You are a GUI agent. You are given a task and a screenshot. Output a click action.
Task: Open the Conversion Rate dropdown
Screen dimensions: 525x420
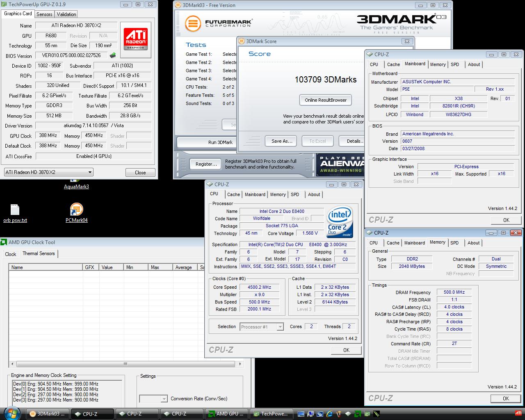153,399
